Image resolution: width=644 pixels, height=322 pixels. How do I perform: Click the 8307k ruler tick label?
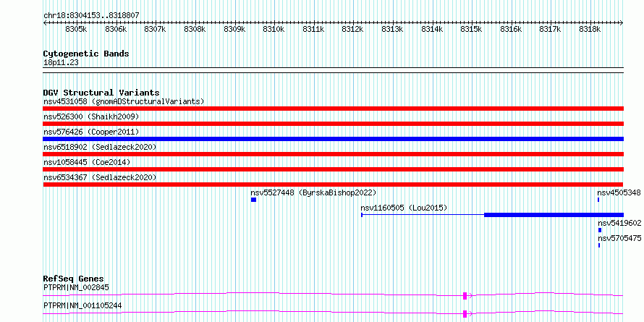tap(156, 30)
